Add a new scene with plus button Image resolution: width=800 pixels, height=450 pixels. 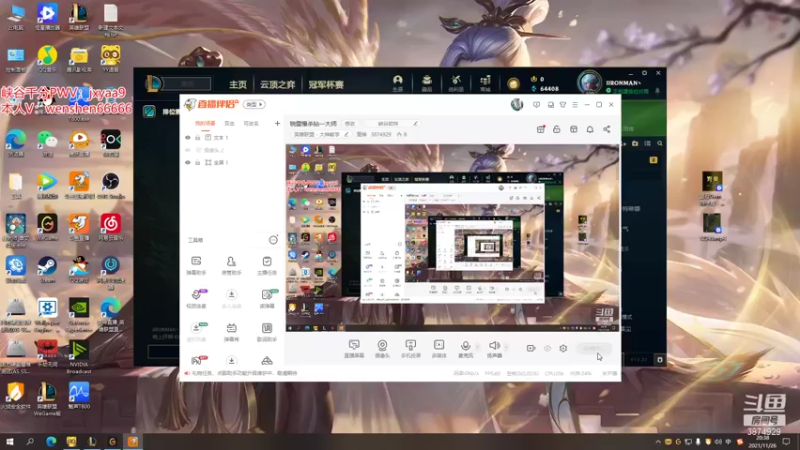277,123
